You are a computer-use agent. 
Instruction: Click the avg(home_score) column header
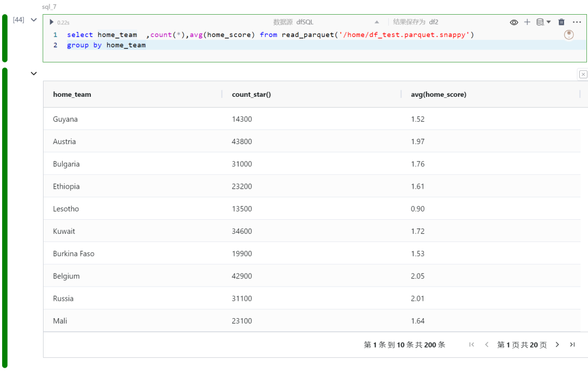(438, 95)
